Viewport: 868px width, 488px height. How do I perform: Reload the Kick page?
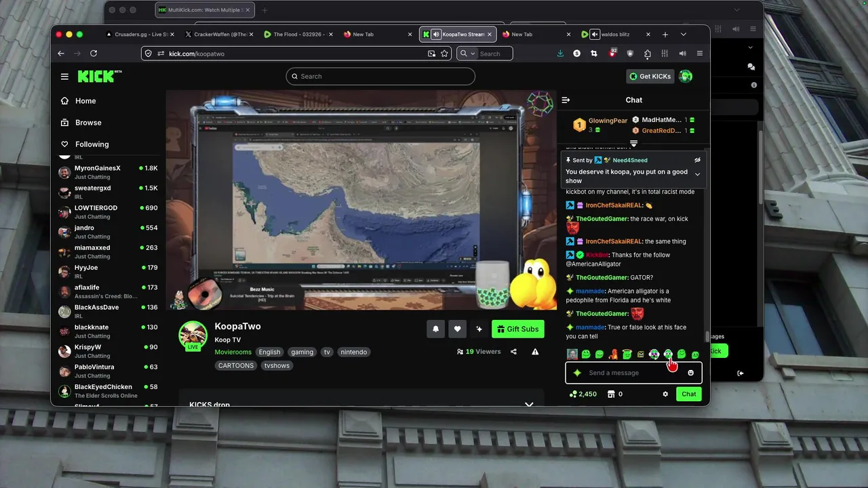click(x=94, y=54)
